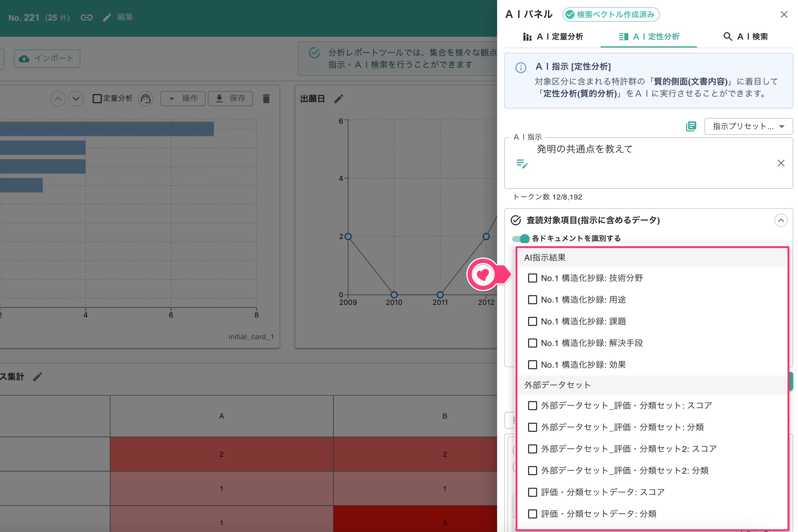Viewport: 798px width, 532px height.
Task: Check No.1 構造化抄録: 技術分野
Action: [533, 278]
